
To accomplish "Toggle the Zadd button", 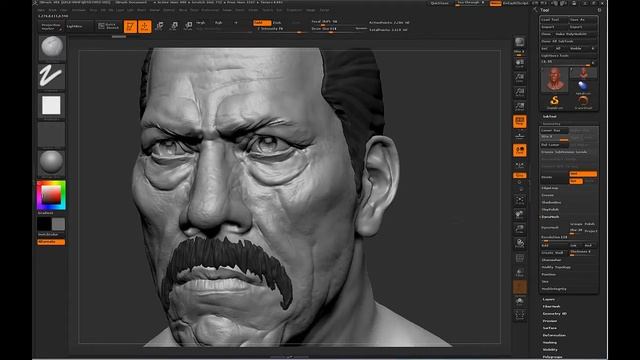I will coord(262,23).
